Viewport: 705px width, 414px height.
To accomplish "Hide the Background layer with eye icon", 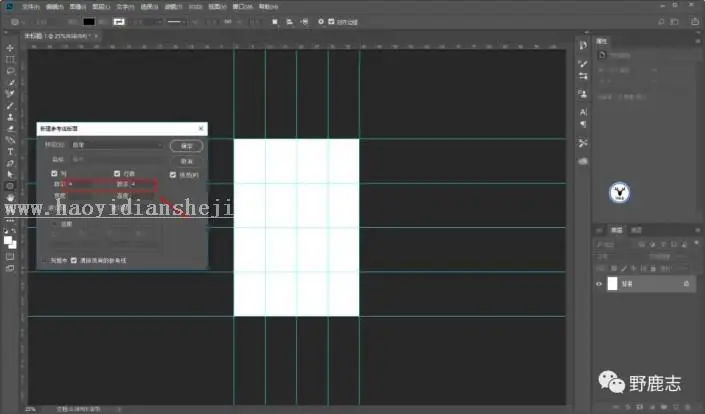I will click(599, 284).
